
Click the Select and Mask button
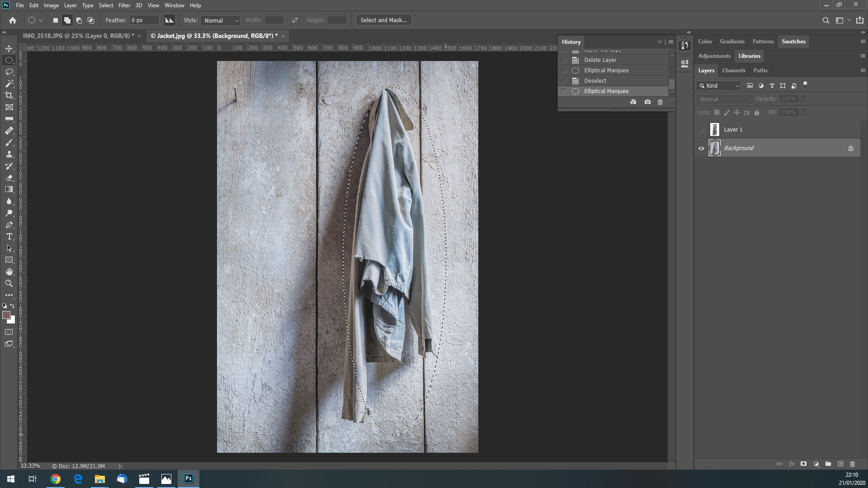tap(383, 20)
